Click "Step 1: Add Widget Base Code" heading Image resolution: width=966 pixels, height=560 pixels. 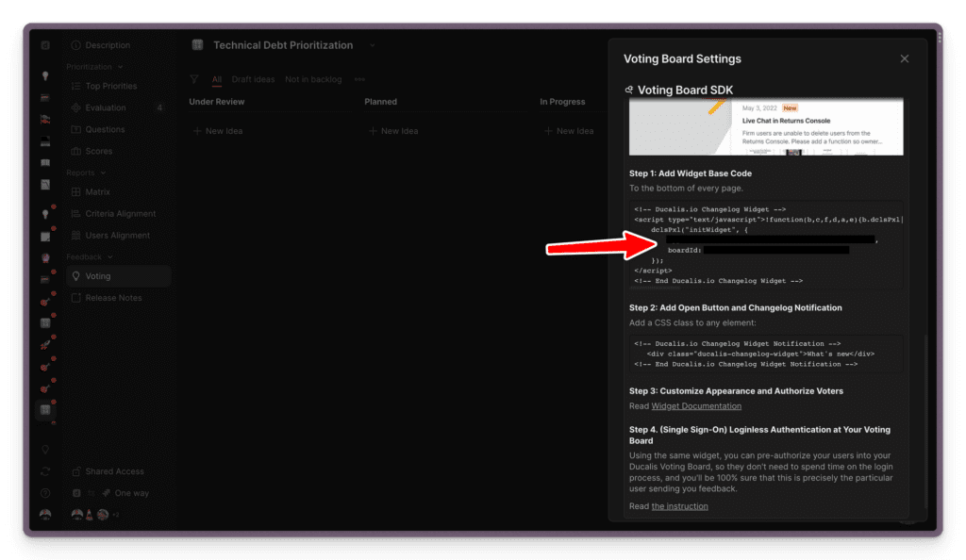(x=690, y=173)
